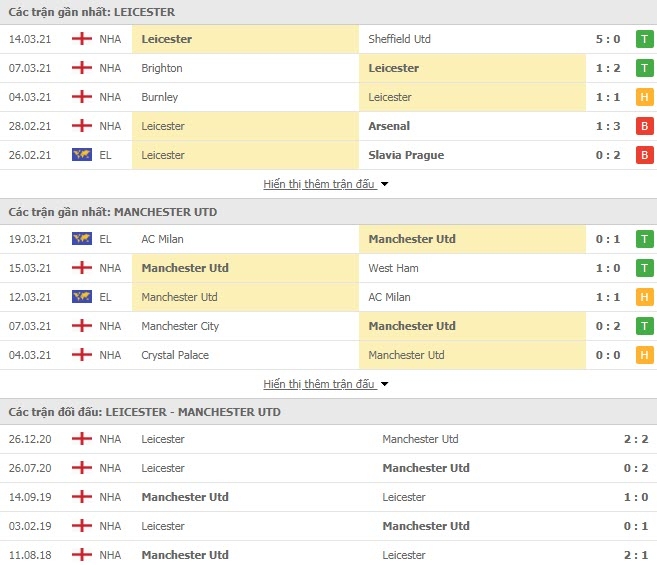Click the 0 : 2 score on 26.07.20
Viewport: 657px width, 565px height.
[x=636, y=468]
